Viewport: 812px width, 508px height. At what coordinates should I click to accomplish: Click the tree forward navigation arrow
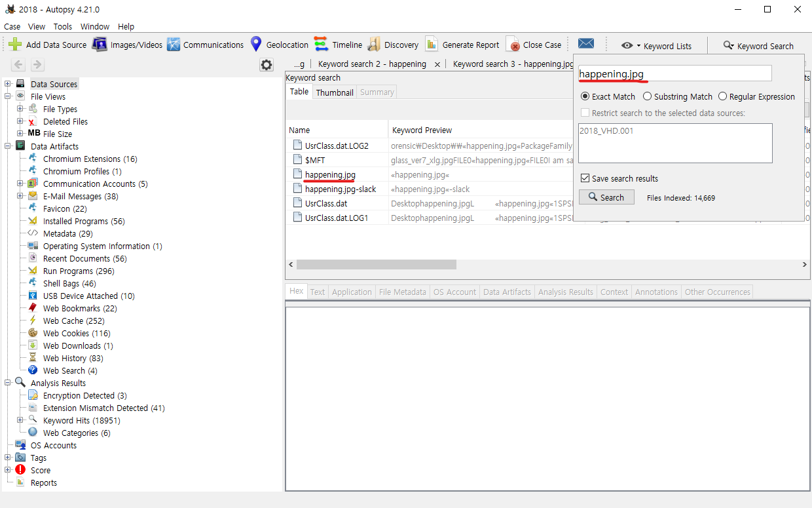click(37, 64)
